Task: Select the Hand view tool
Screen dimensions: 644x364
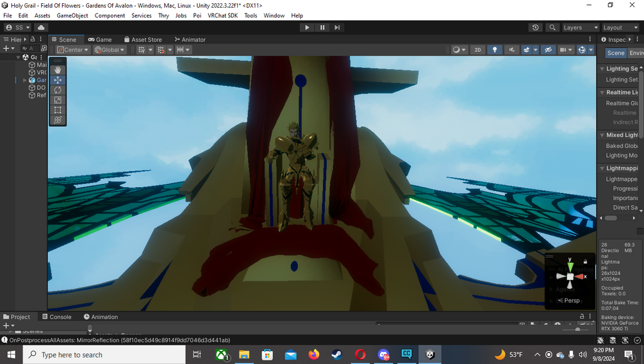Action: (58, 70)
